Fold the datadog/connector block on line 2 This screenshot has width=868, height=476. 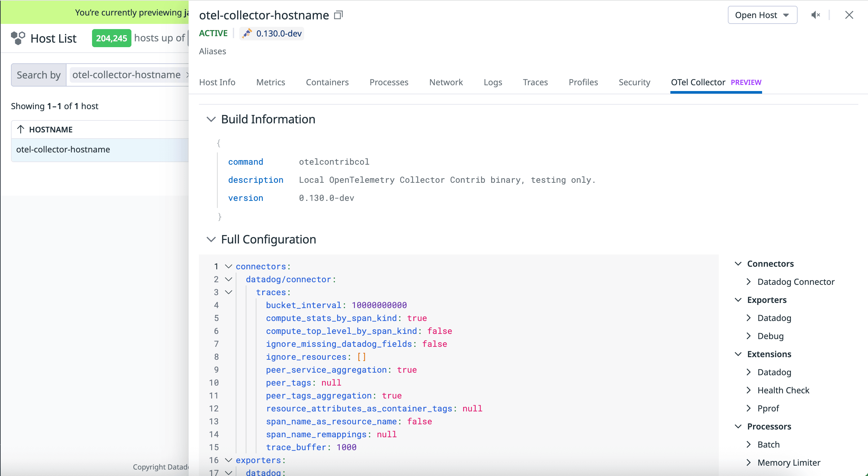tap(228, 279)
